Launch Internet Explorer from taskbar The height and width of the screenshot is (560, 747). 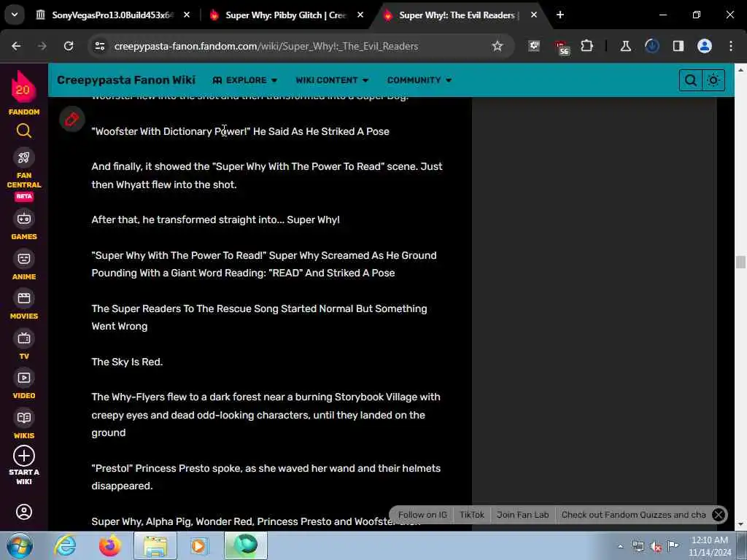click(x=65, y=545)
